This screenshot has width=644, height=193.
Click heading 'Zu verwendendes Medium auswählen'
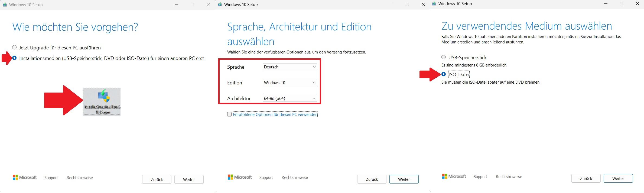[527, 26]
